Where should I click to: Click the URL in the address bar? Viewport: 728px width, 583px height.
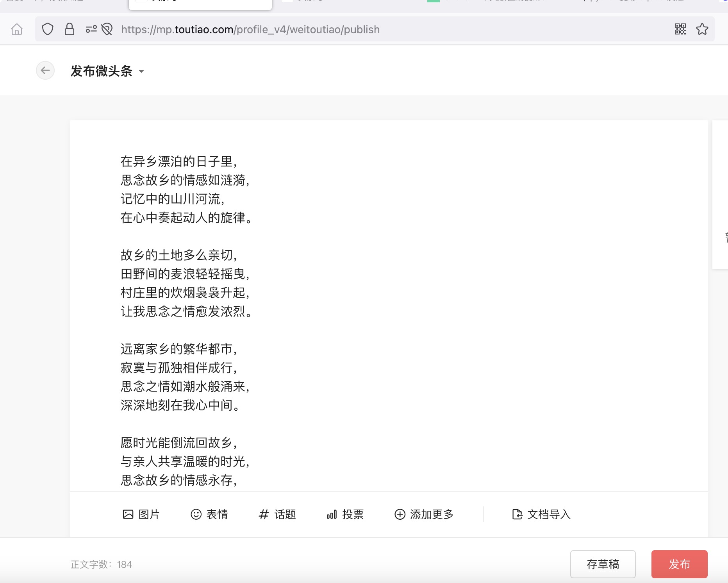(250, 29)
